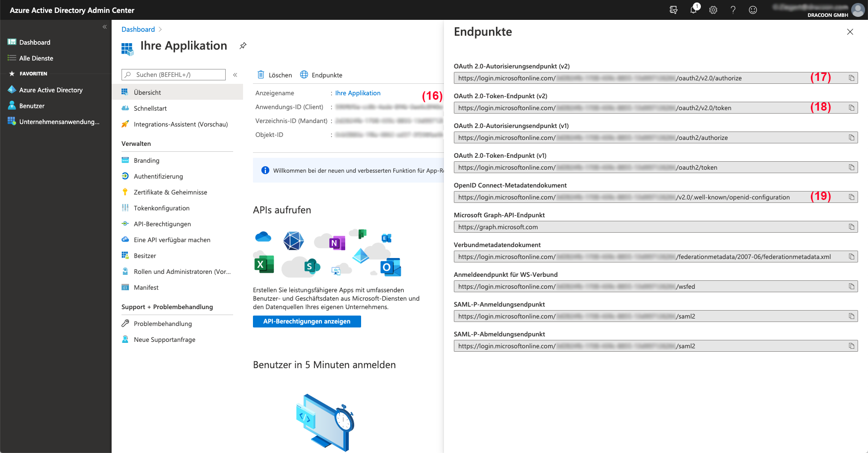Collapse the application menu pane
Screen dimensions: 868x453
click(235, 75)
